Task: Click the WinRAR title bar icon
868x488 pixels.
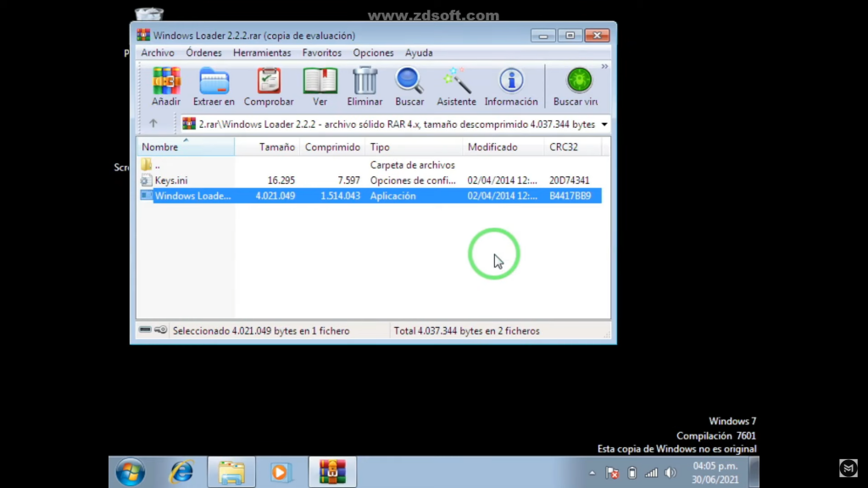Action: coord(143,35)
